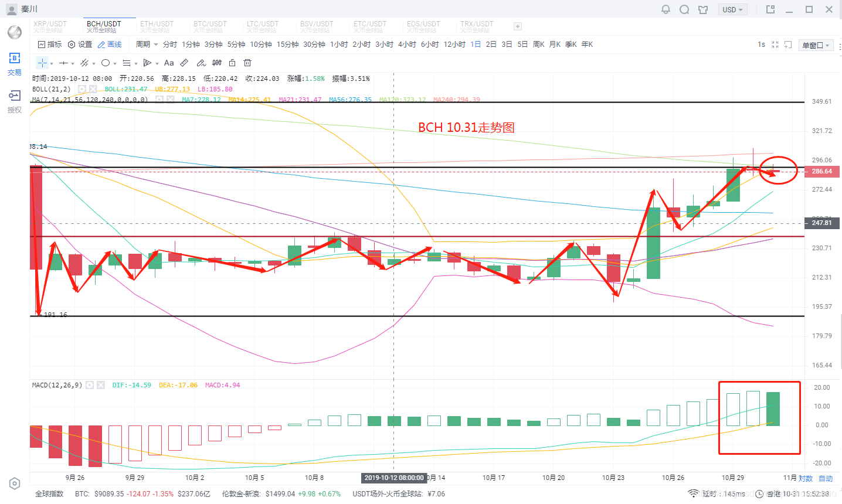Expand ellipse tool options arrow

[115, 63]
